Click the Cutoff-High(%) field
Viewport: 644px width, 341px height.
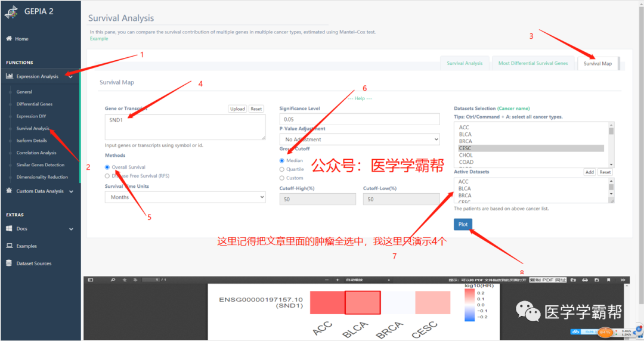click(x=317, y=199)
